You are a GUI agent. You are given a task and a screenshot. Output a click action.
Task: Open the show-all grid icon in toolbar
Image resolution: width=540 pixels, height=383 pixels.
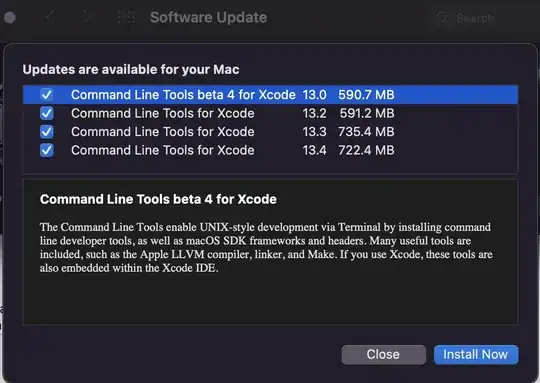pos(126,17)
